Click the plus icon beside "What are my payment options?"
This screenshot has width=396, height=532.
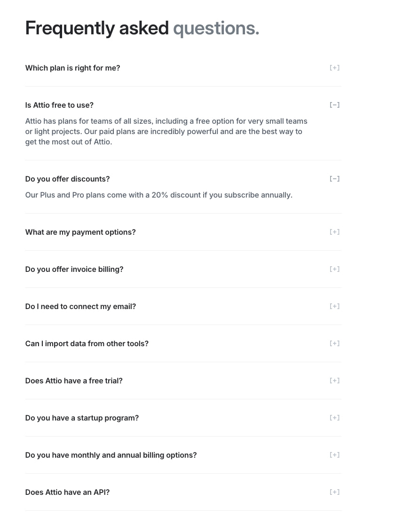click(334, 232)
